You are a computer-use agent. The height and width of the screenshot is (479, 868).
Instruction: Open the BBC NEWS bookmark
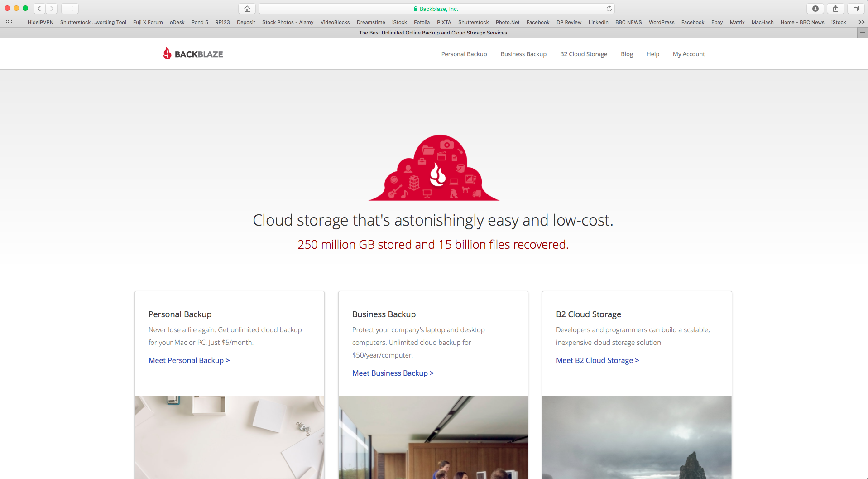coord(628,22)
